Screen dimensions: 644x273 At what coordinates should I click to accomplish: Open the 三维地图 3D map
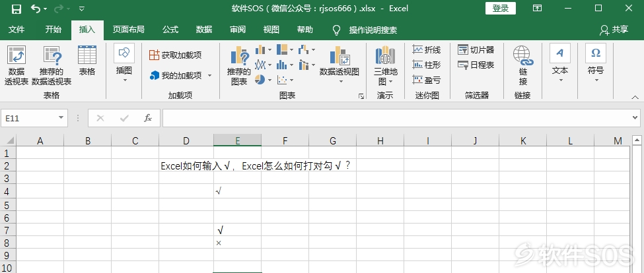click(x=385, y=65)
